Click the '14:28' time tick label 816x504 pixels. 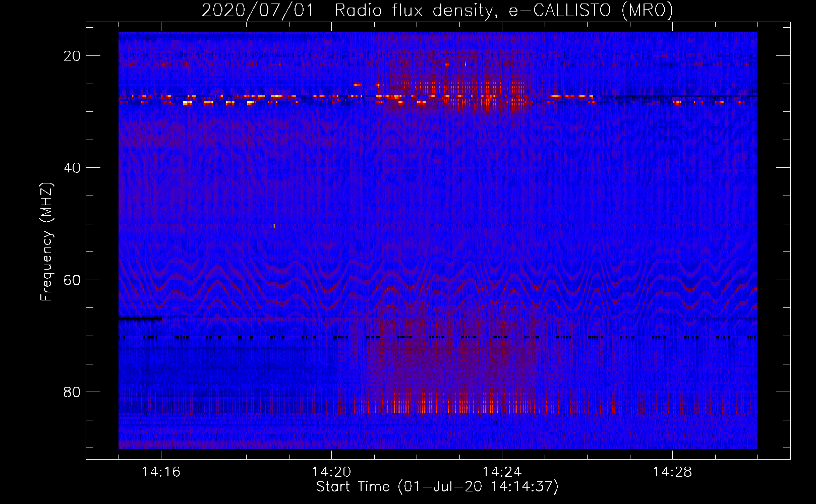tap(672, 472)
